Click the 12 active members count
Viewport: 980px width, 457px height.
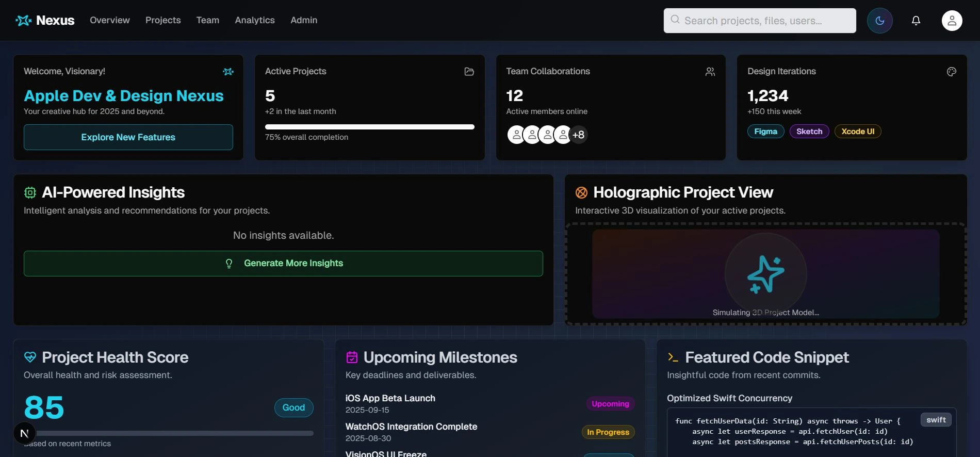515,96
